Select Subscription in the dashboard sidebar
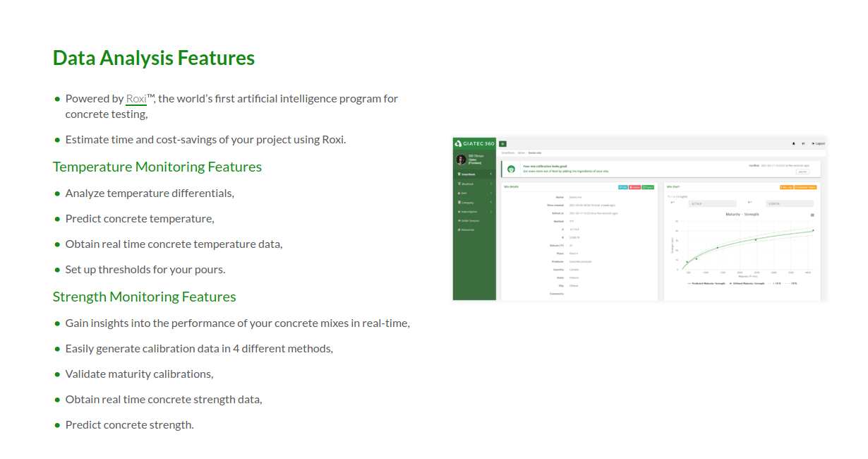Viewport: 868px width, 459px height. 474,212
